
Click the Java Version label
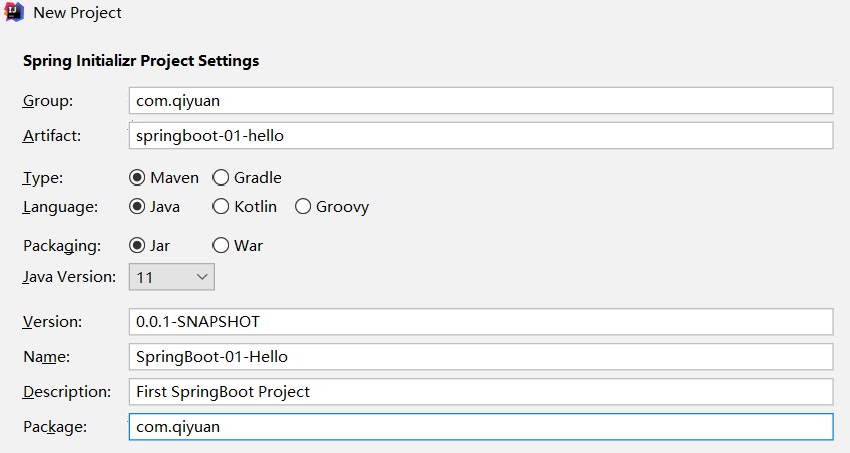point(68,277)
